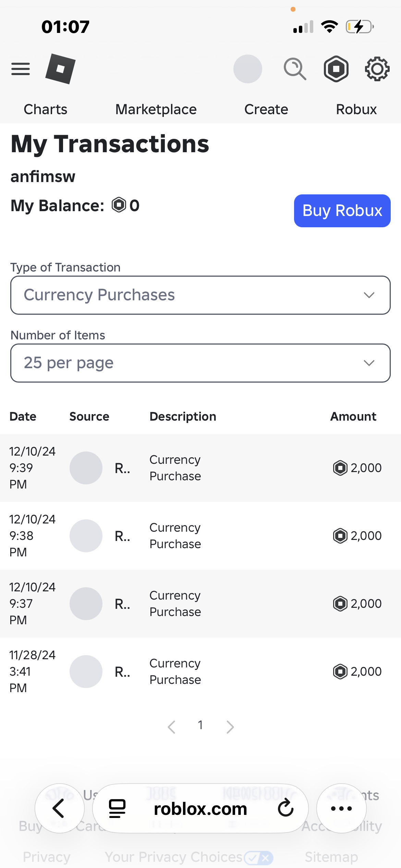The height and width of the screenshot is (868, 401).
Task: Tap the source name R.. in 9:38 PM row
Action: (122, 536)
